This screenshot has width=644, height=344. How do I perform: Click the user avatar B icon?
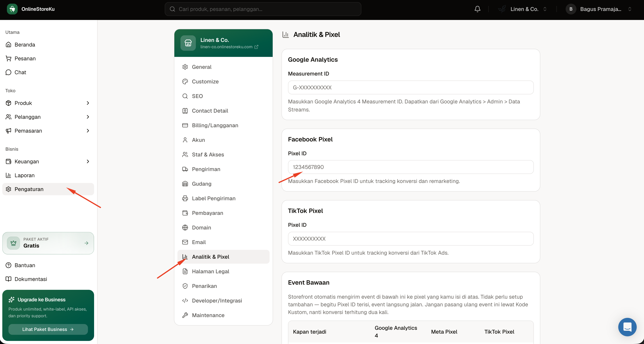(571, 9)
